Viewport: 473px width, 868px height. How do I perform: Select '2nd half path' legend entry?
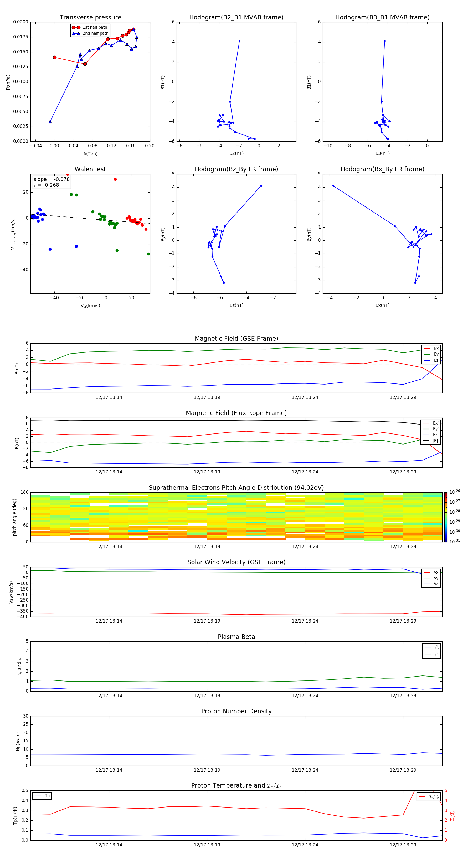tap(90, 33)
